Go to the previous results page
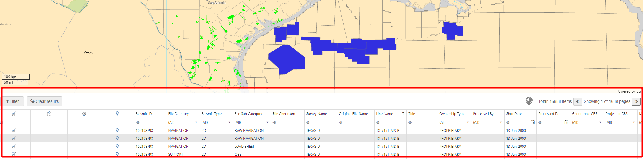The image size is (644, 159). pos(578,101)
